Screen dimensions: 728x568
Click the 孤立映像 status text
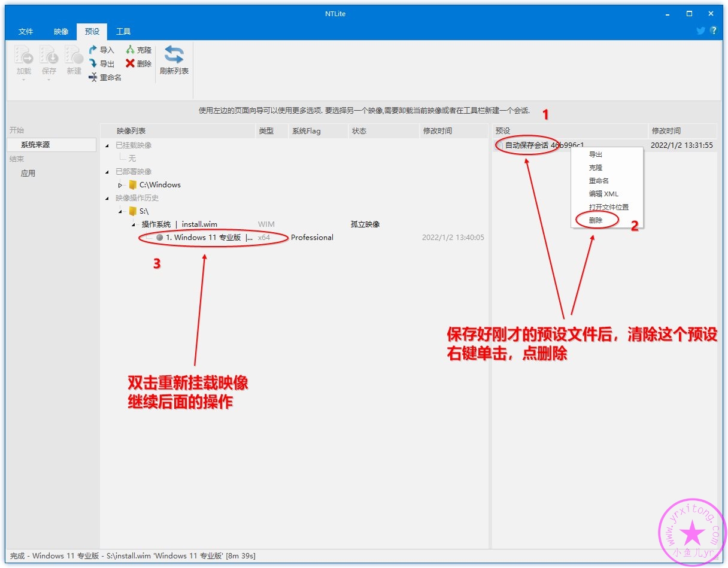365,224
